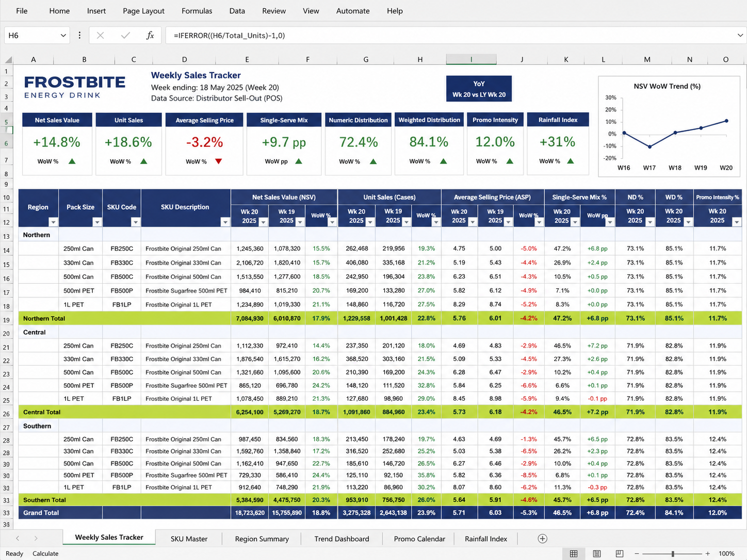This screenshot has width=747, height=560.
Task: Open the File menu
Action: (22, 11)
